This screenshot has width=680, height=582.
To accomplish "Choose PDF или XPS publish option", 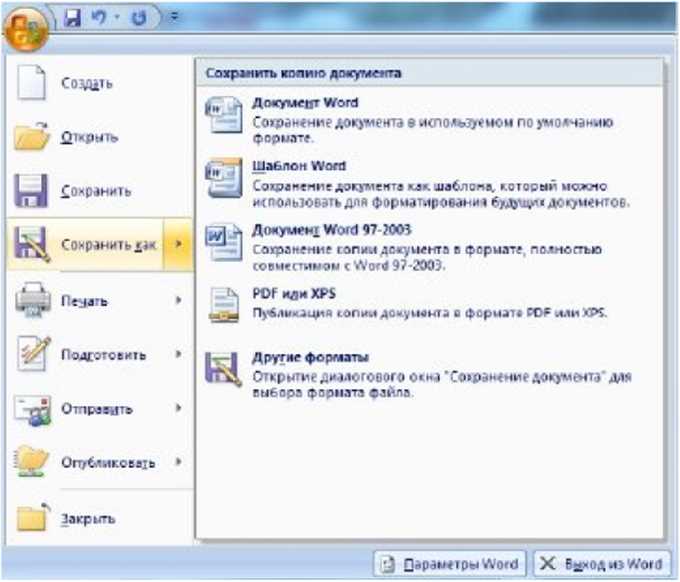I will click(429, 304).
